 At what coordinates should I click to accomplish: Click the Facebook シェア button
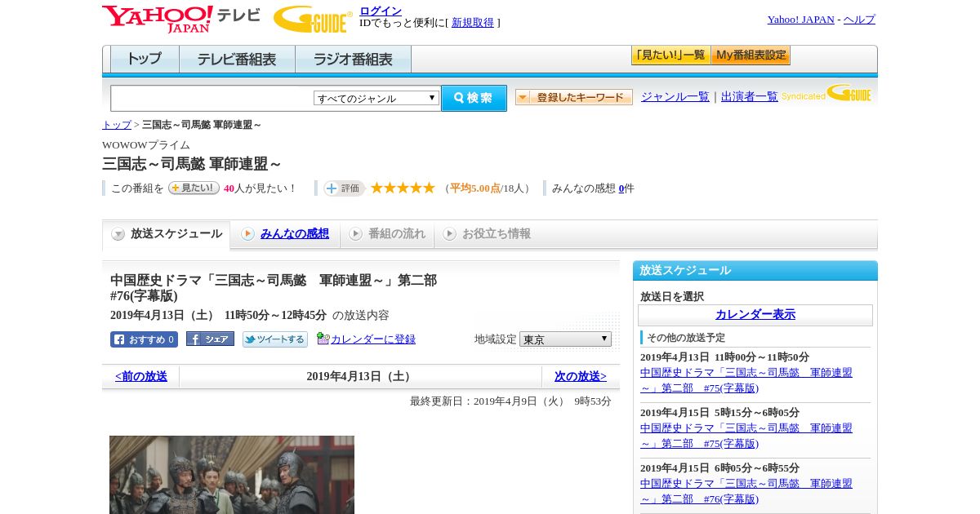point(210,339)
